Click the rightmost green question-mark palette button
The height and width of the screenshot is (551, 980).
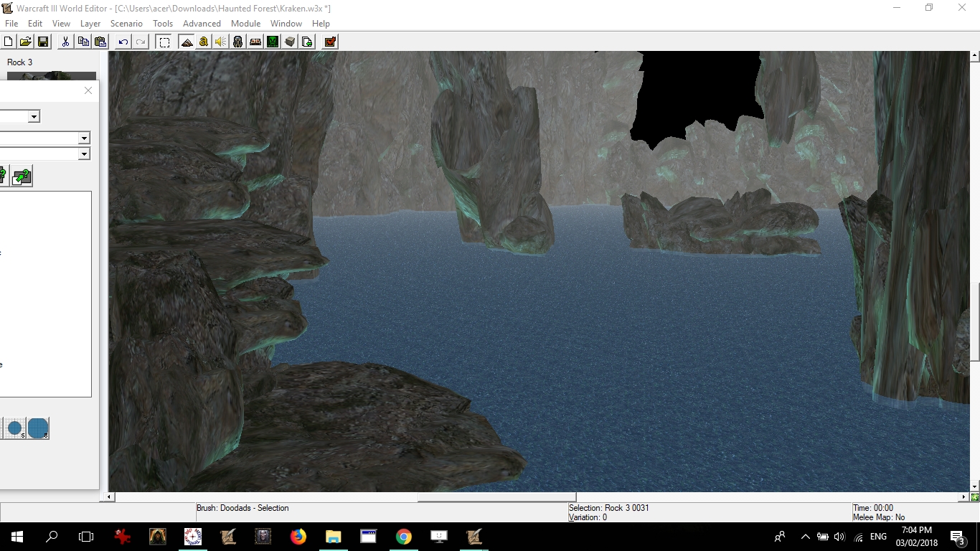point(22,176)
